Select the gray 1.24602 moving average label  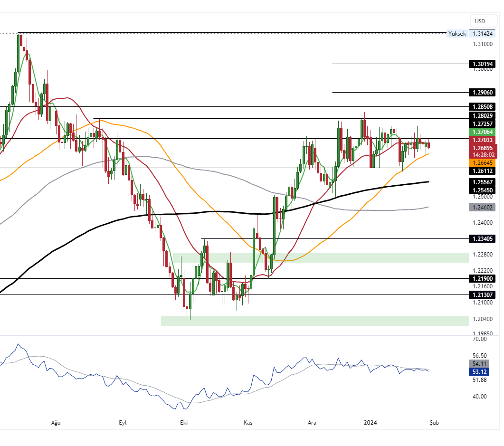coord(481,207)
